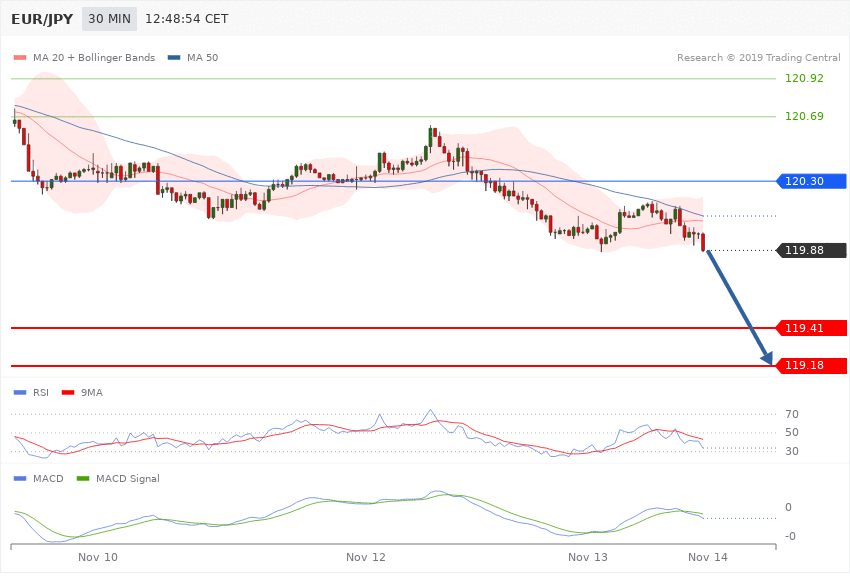This screenshot has height=576, width=850.
Task: Click the MA 50 legend label
Action: tap(202, 57)
